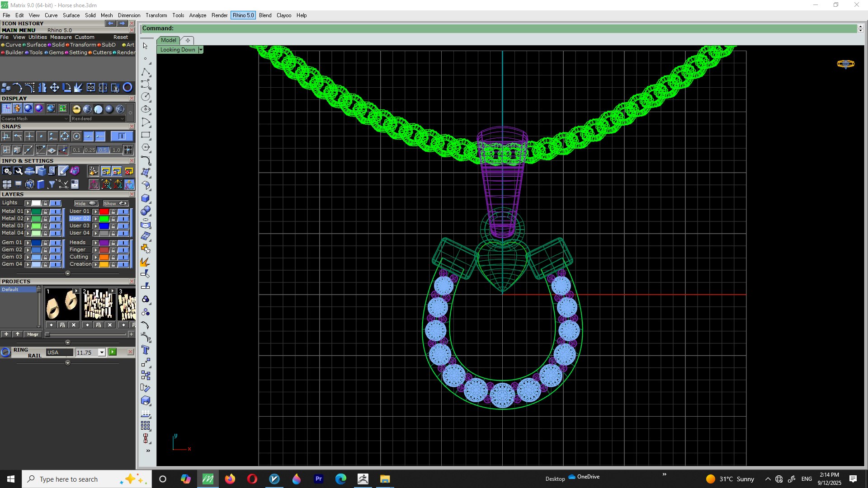Click the USA ring standard field
This screenshot has height=488, width=868.
[59, 352]
